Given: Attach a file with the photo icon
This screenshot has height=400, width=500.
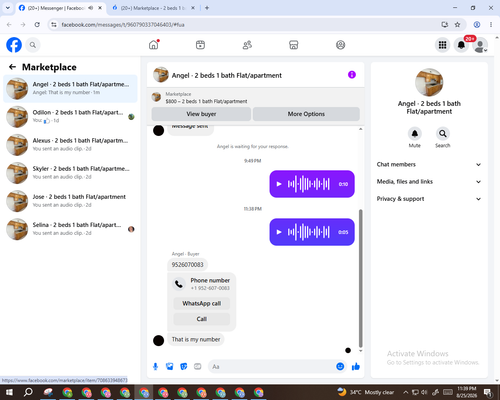Looking at the screenshot, I should pos(170,367).
